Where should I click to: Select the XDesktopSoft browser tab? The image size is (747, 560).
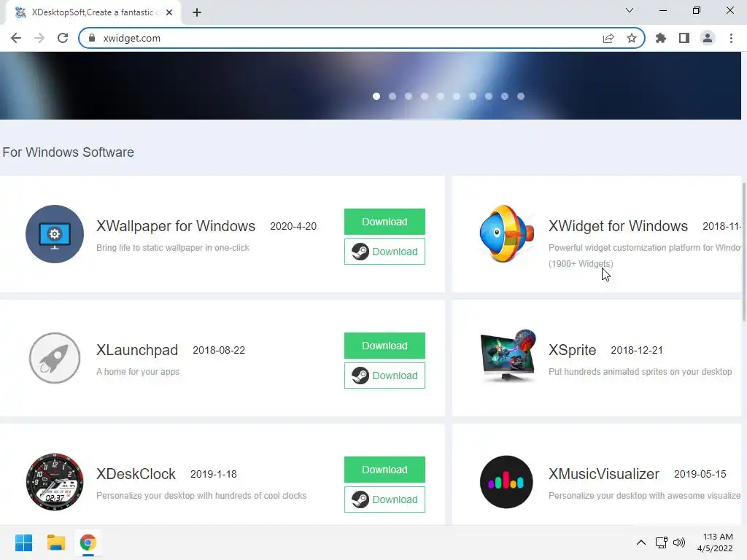(91, 12)
